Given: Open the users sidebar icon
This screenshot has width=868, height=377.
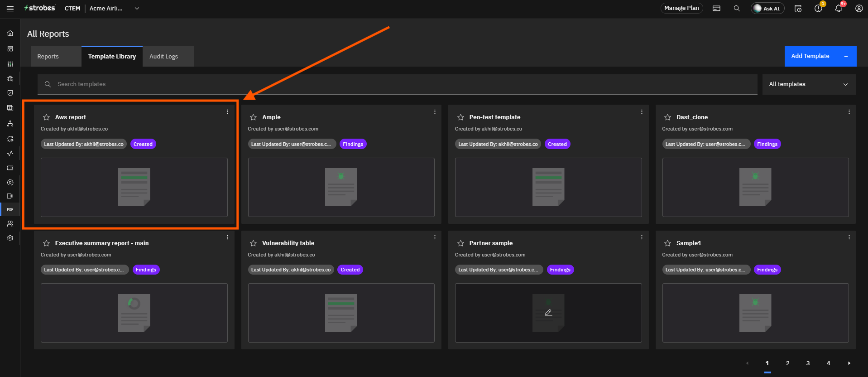Looking at the screenshot, I should (x=10, y=223).
